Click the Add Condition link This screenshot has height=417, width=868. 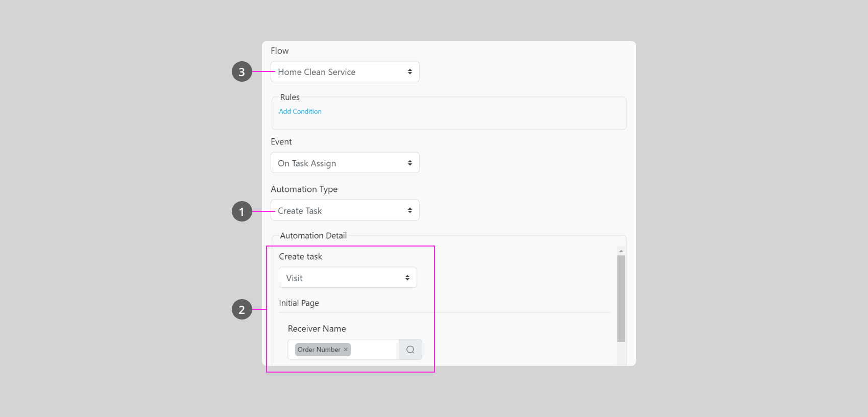(x=300, y=111)
